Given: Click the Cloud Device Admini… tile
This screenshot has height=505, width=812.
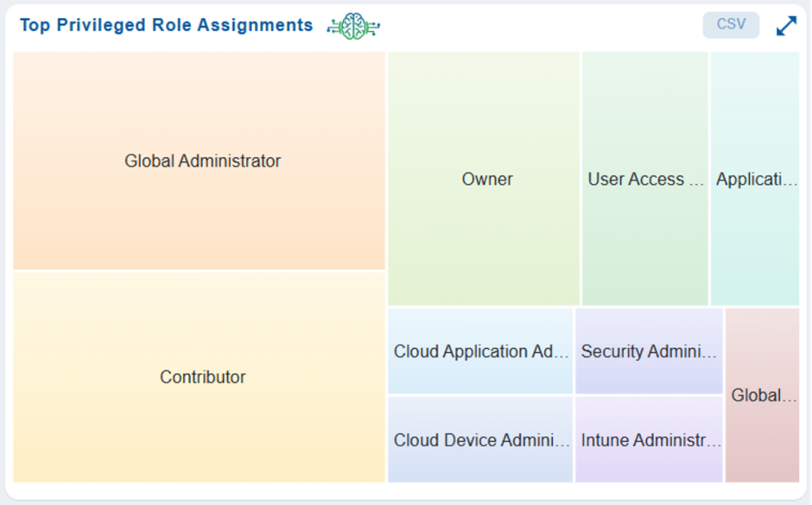Looking at the screenshot, I should [480, 439].
